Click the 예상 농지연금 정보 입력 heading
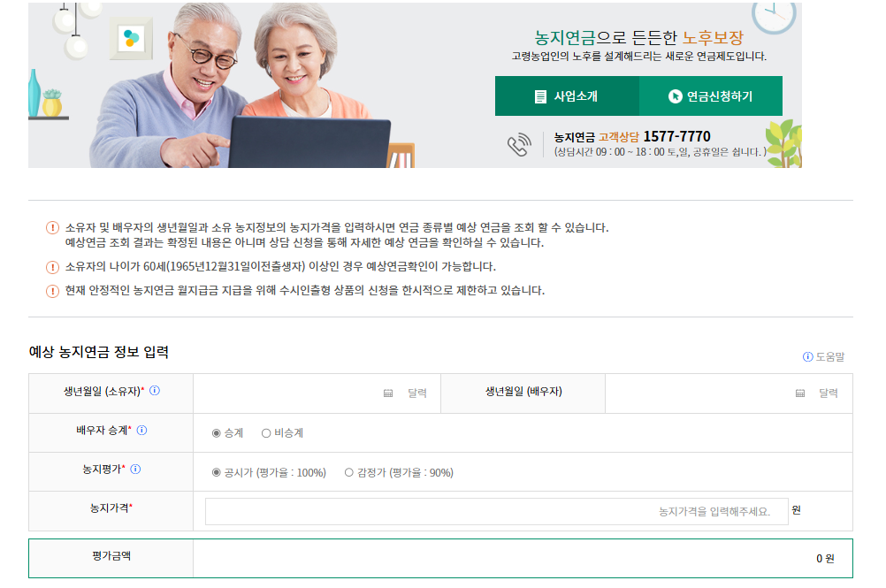886x588 pixels. coord(99,352)
